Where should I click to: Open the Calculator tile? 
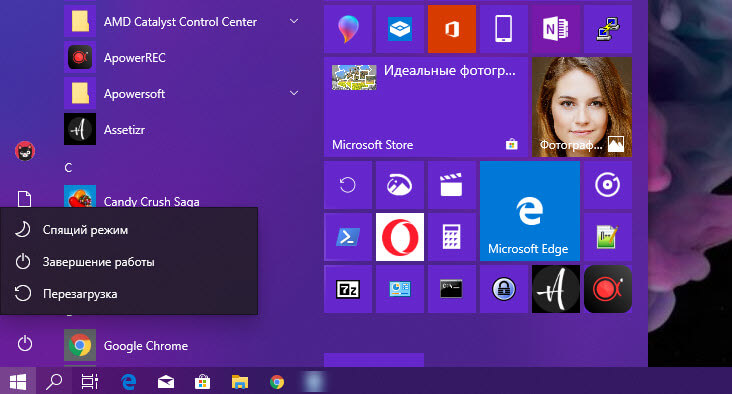tap(452, 237)
